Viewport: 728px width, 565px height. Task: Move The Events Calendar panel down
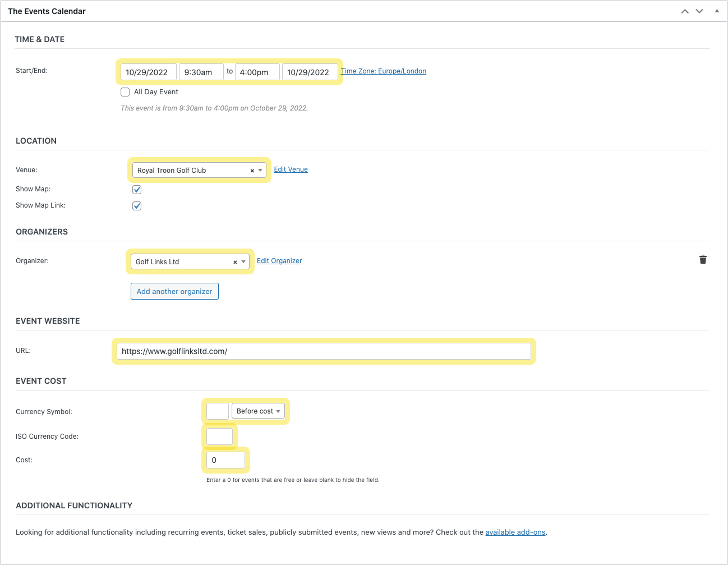click(699, 11)
